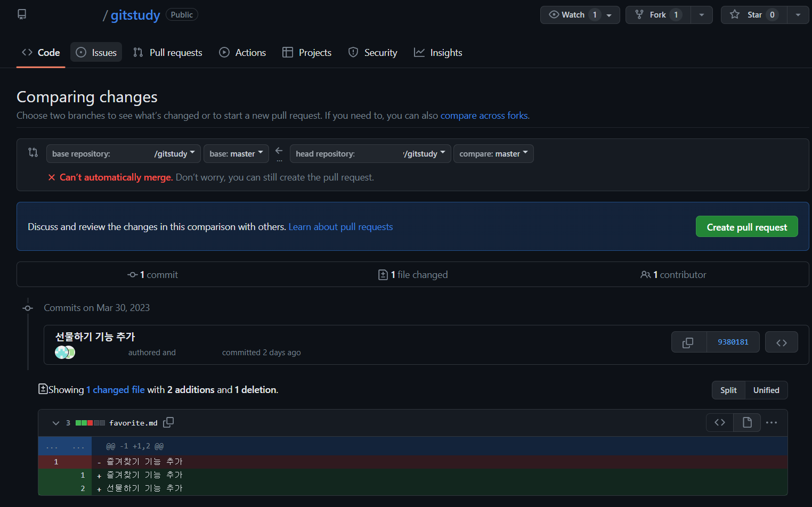Image resolution: width=812 pixels, height=507 pixels.
Task: Select deleted line 1 number
Action: pos(56,462)
